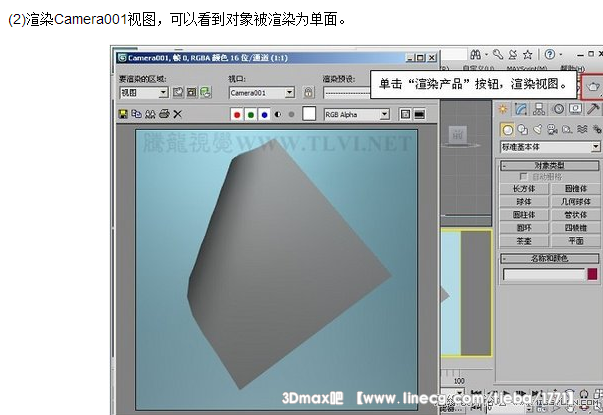
Task: Open the Utilities hammer panel
Action: [593, 108]
